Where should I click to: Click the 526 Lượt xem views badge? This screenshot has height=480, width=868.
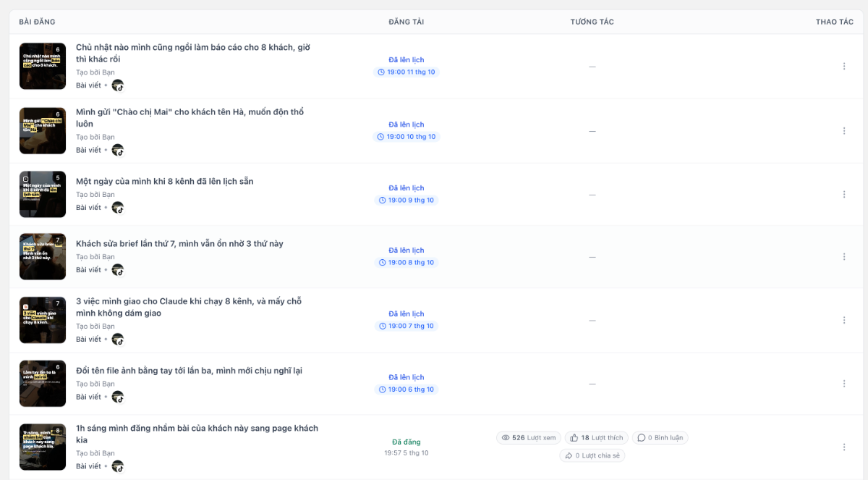tap(529, 438)
